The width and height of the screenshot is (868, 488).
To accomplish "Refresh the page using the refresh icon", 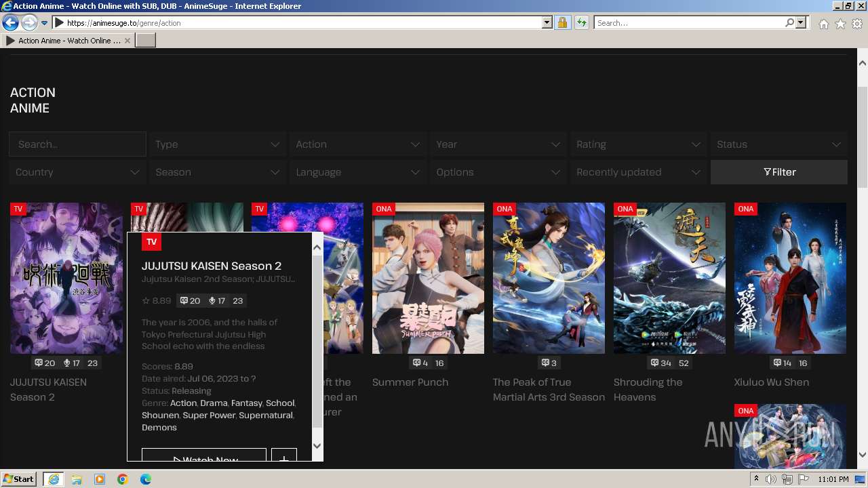I will [581, 23].
